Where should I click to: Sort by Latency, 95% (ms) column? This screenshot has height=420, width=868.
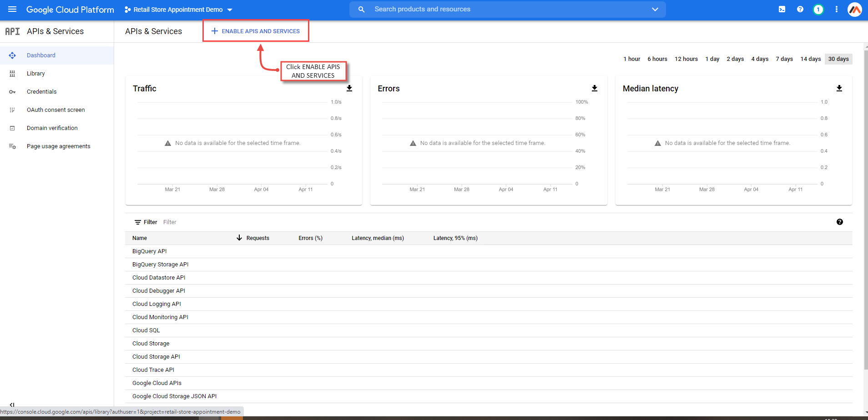455,238
